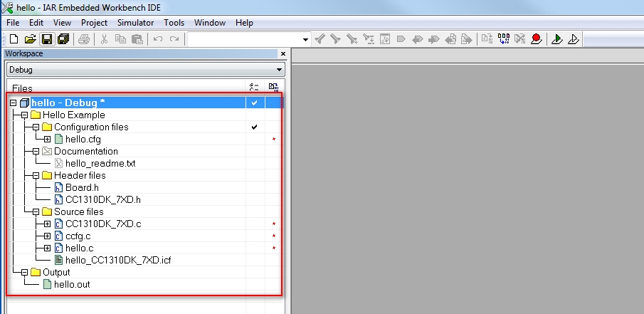The height and width of the screenshot is (314, 644).
Task: Click the Navigate Backward icon
Action: click(x=450, y=39)
